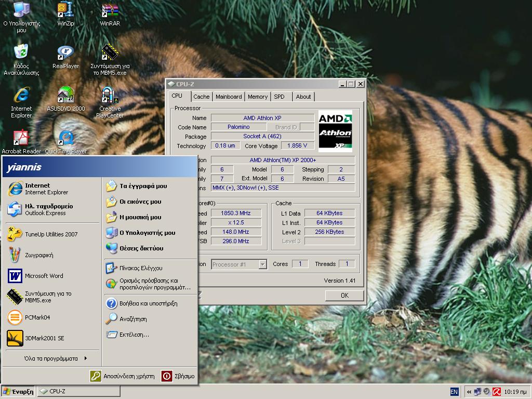Open Ο Υπολογιστής μου in Start menu
The height and width of the screenshot is (399, 532).
coord(149,233)
